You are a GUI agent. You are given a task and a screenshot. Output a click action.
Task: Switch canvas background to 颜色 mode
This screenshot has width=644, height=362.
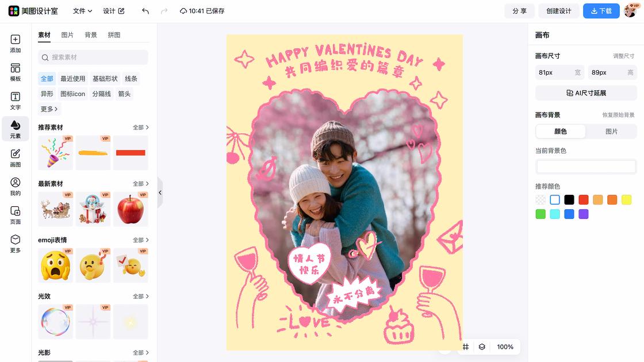561,132
